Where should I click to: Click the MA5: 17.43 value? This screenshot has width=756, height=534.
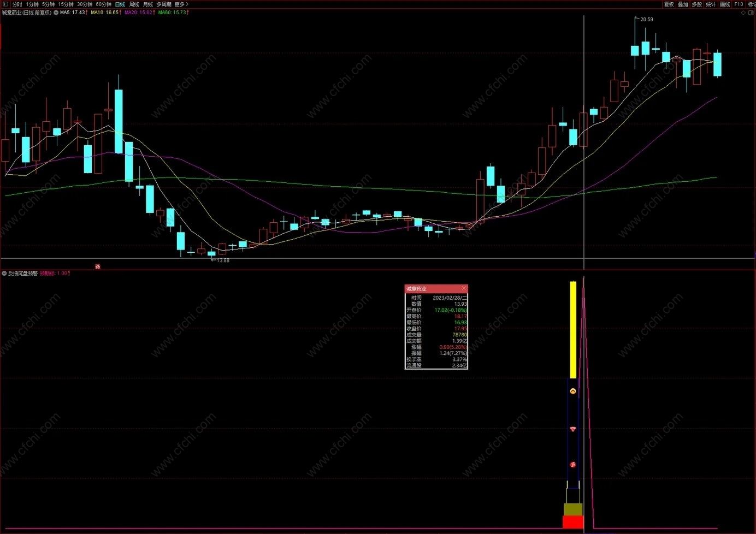(74, 12)
